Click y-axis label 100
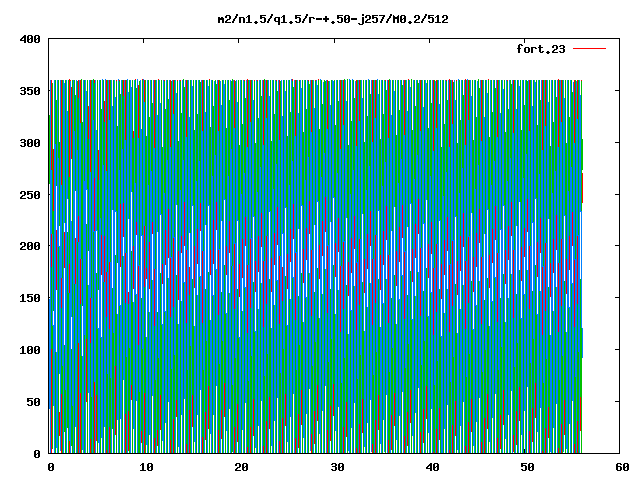640x480 pixels. pos(30,350)
